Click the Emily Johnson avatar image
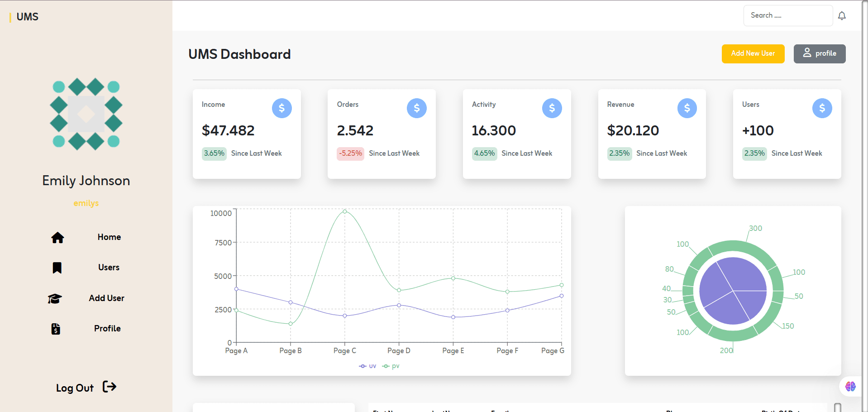The width and height of the screenshot is (868, 412). 86,114
